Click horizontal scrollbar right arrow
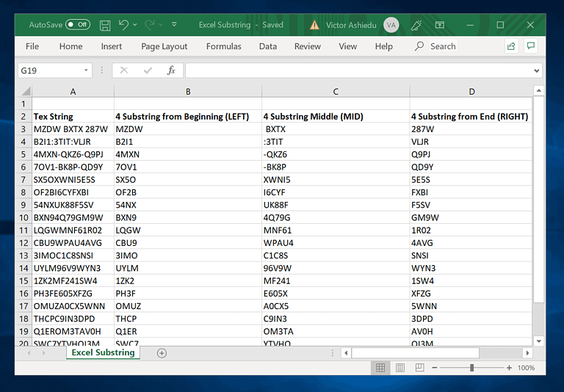This screenshot has height=392, width=564. [527, 353]
